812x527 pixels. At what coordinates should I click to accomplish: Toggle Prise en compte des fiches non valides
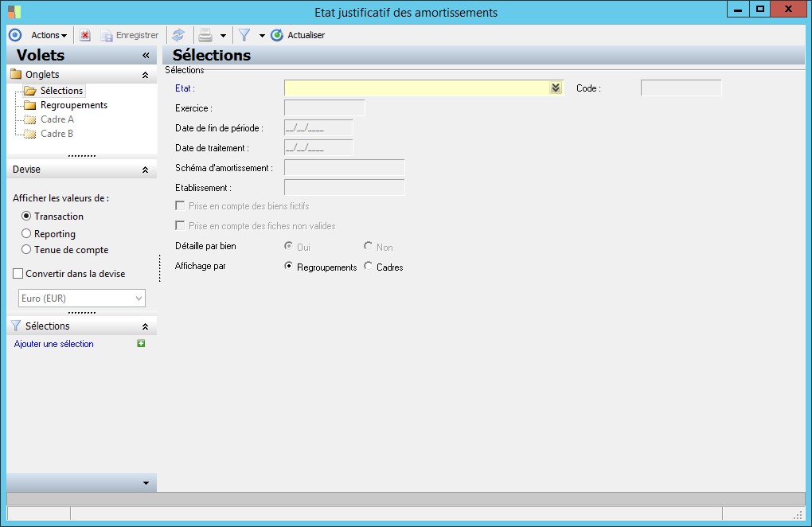coord(180,225)
